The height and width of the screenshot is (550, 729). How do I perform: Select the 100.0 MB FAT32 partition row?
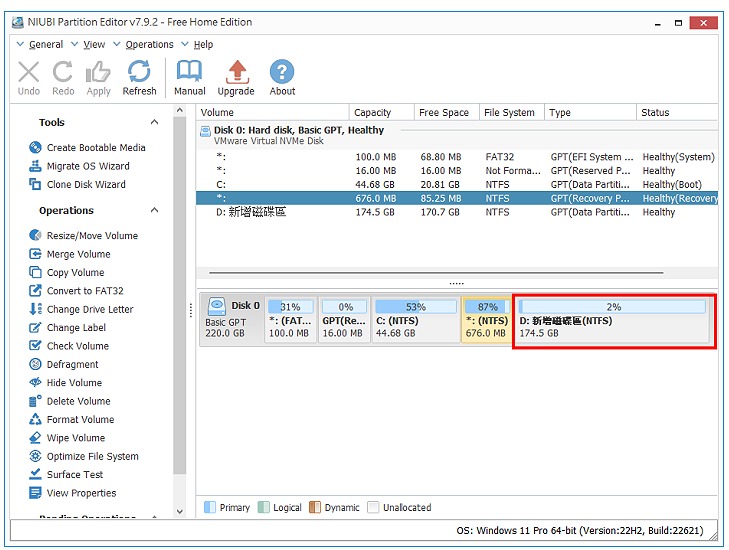[x=457, y=157]
